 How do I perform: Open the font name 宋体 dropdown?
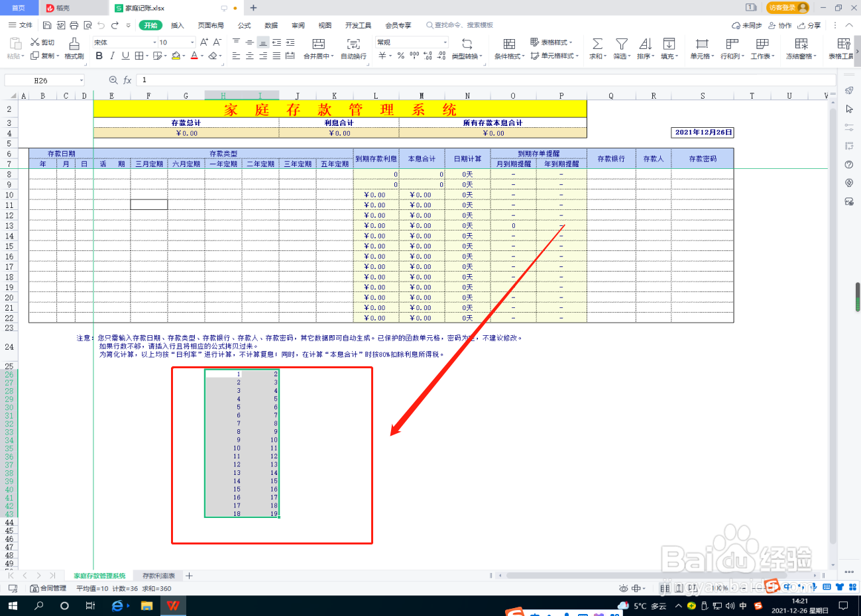point(154,42)
